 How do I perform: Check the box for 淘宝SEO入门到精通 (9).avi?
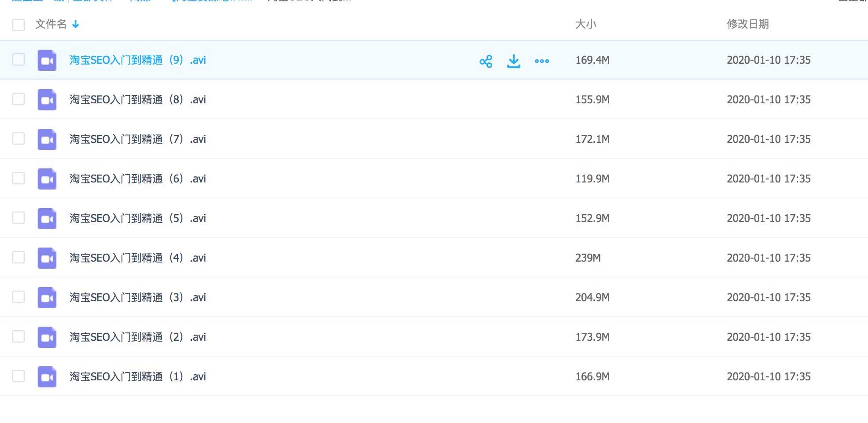[18, 59]
